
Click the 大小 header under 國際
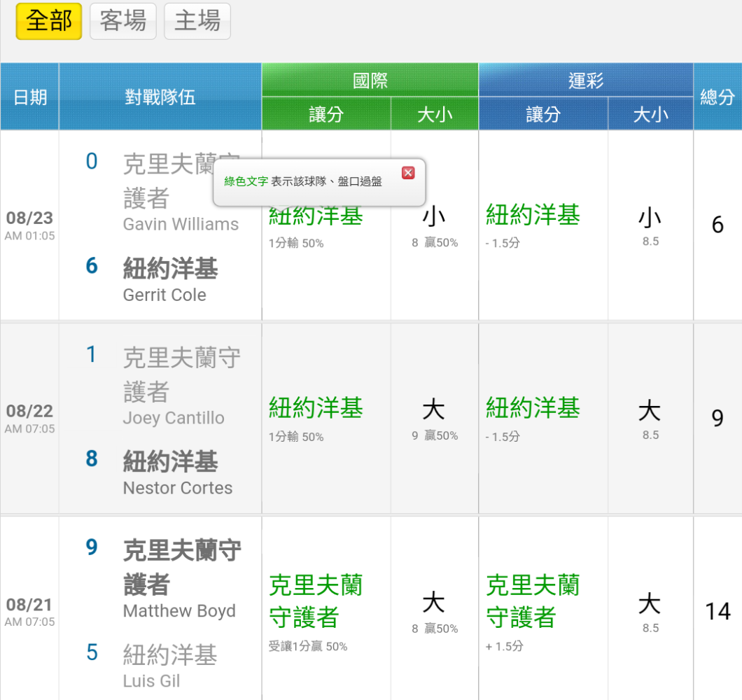pos(435,114)
